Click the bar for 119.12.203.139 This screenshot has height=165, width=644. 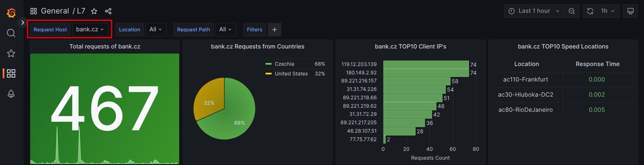[426, 64]
